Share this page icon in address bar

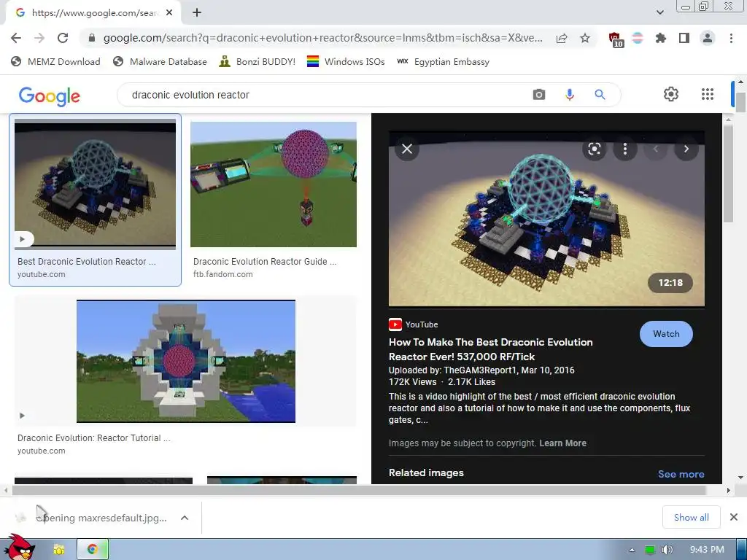tap(562, 38)
